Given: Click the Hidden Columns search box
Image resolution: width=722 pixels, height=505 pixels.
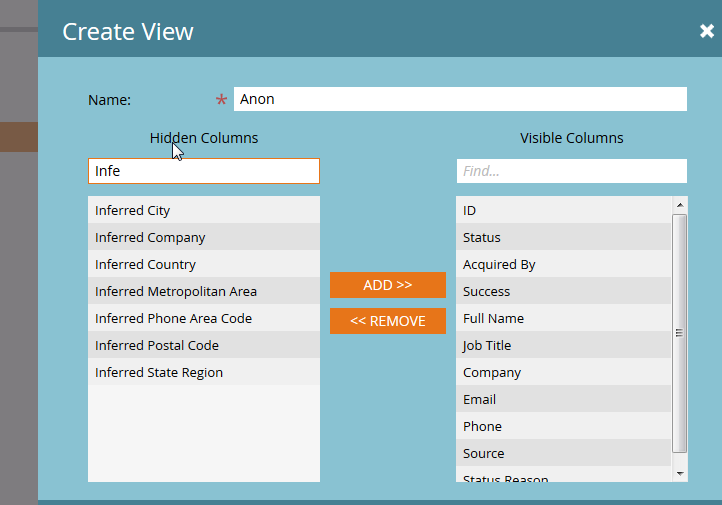Looking at the screenshot, I should tap(204, 171).
